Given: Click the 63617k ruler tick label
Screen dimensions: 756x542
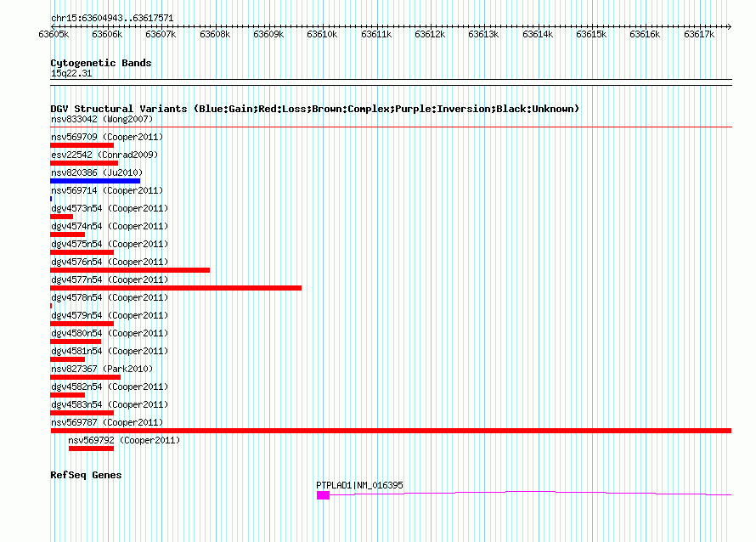Looking at the screenshot, I should pos(699,34).
